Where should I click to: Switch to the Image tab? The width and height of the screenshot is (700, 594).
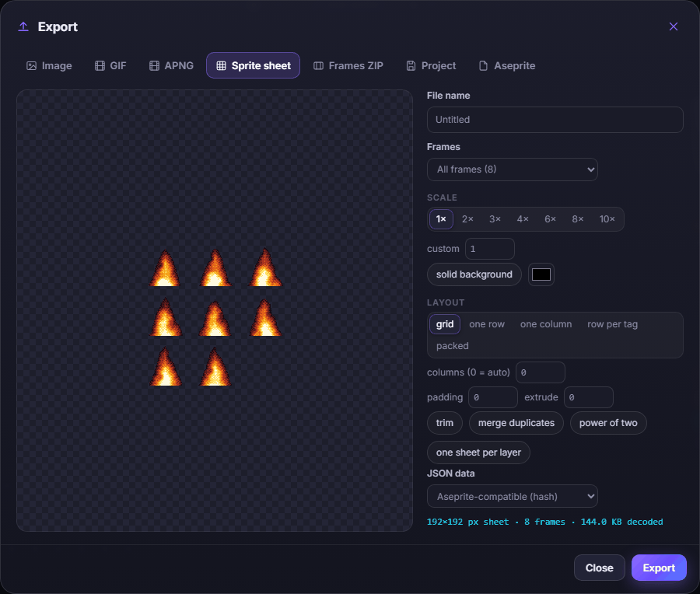coord(49,65)
